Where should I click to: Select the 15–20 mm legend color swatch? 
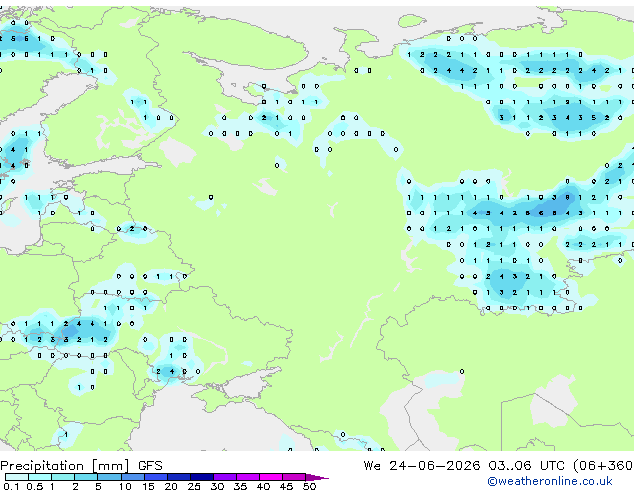click(156, 477)
